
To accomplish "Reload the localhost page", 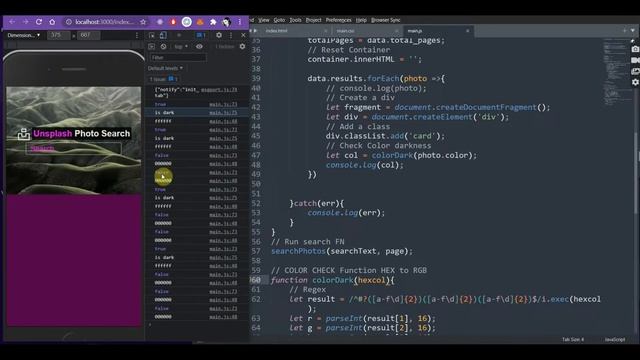I will pyautogui.click(x=39, y=22).
